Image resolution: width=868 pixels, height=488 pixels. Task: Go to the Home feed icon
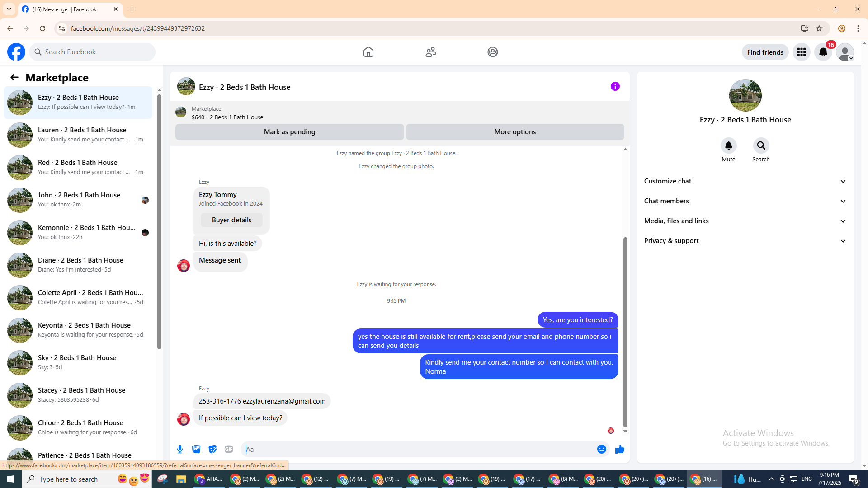(x=368, y=52)
